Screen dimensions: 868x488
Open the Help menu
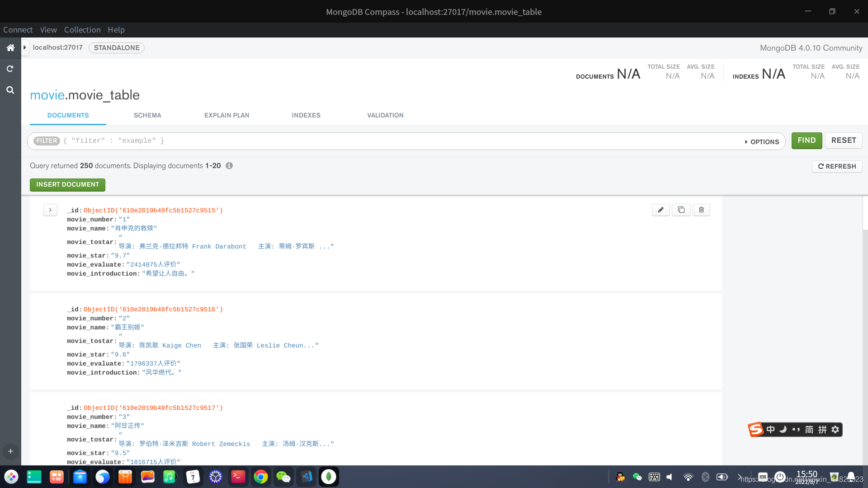(116, 30)
